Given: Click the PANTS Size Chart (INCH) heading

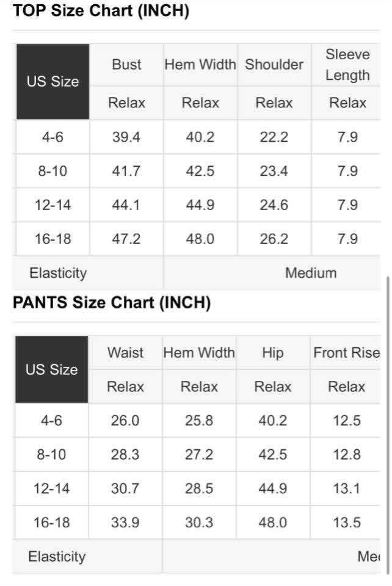Looking at the screenshot, I should click(x=112, y=302).
